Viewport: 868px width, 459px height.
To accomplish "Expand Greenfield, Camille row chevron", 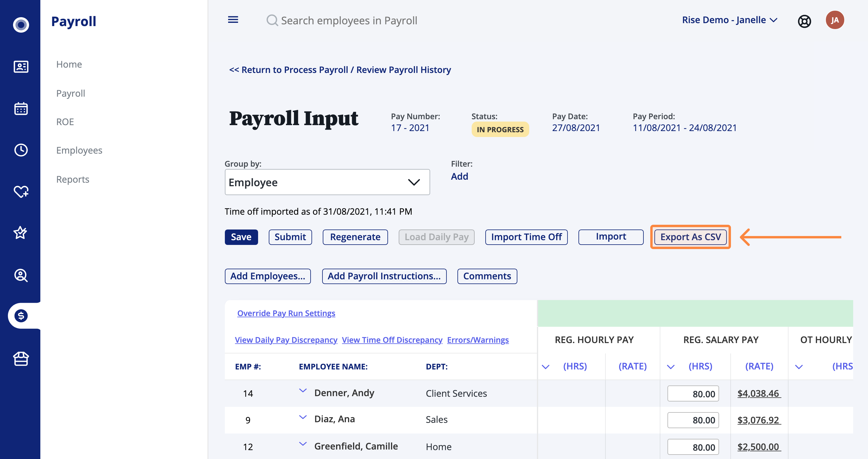I will point(303,444).
